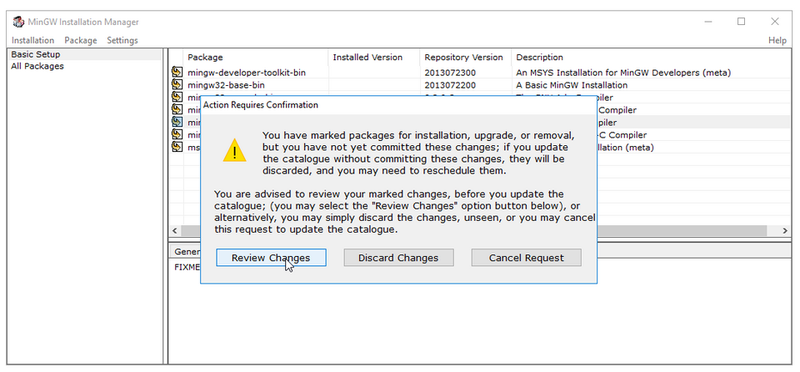Image resolution: width=800 pixels, height=372 pixels.
Task: Click the Discard Changes button
Action: [x=398, y=258]
